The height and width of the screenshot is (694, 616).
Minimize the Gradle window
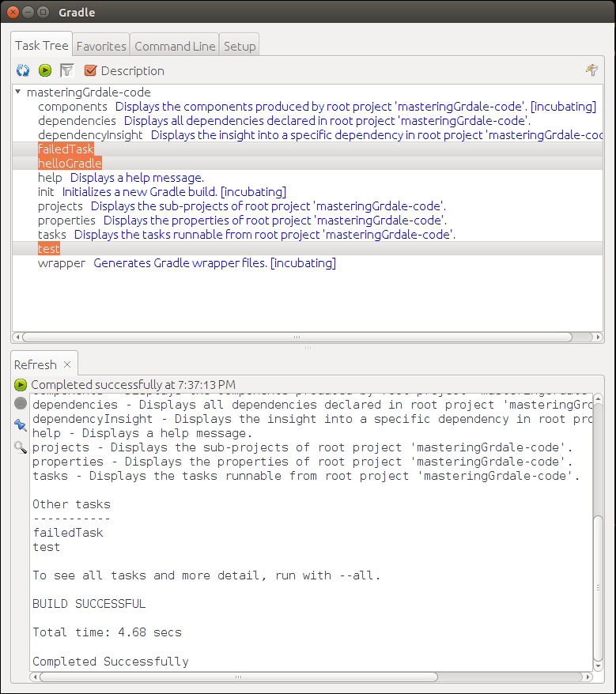28,12
